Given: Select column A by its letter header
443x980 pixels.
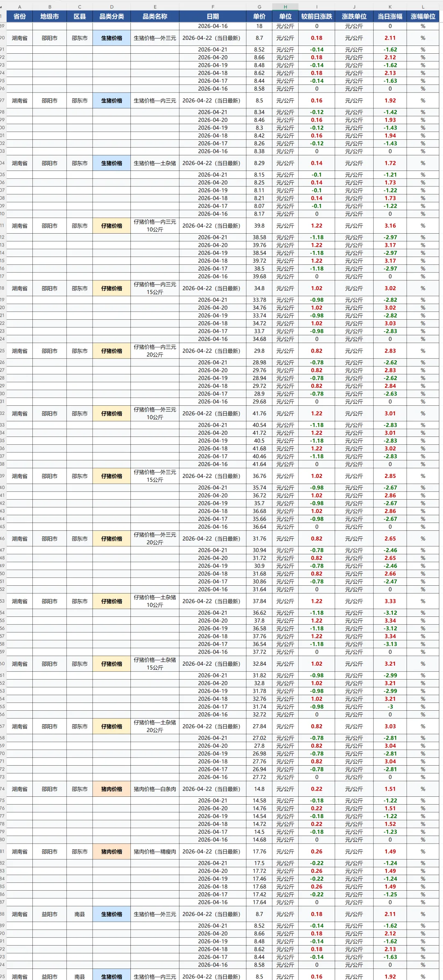Looking at the screenshot, I should coord(20,7).
